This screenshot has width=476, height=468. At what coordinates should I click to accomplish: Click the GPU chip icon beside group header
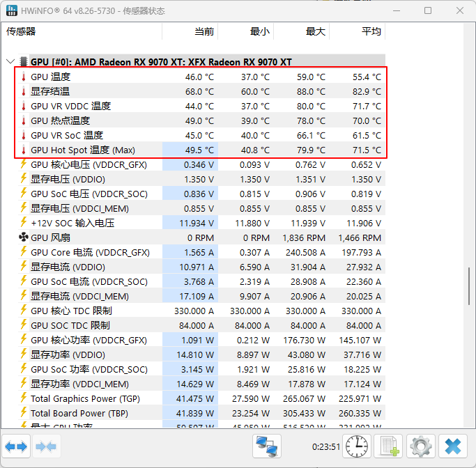(x=24, y=61)
